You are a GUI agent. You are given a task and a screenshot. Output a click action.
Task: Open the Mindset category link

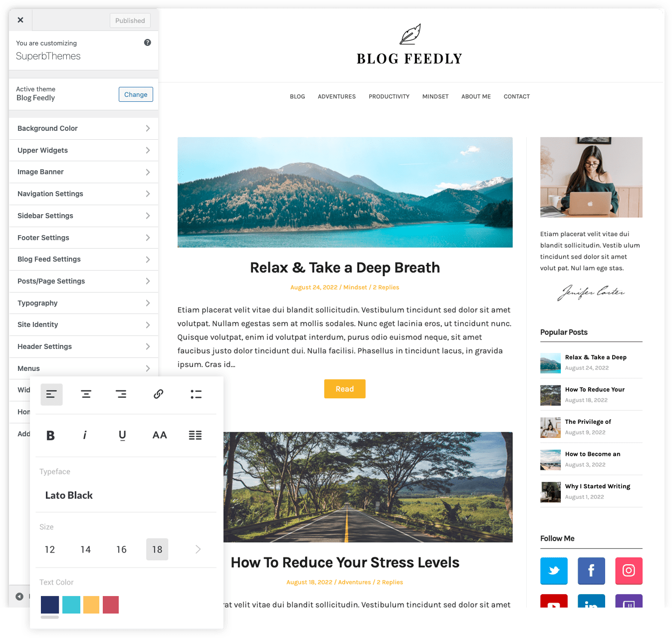coord(355,287)
